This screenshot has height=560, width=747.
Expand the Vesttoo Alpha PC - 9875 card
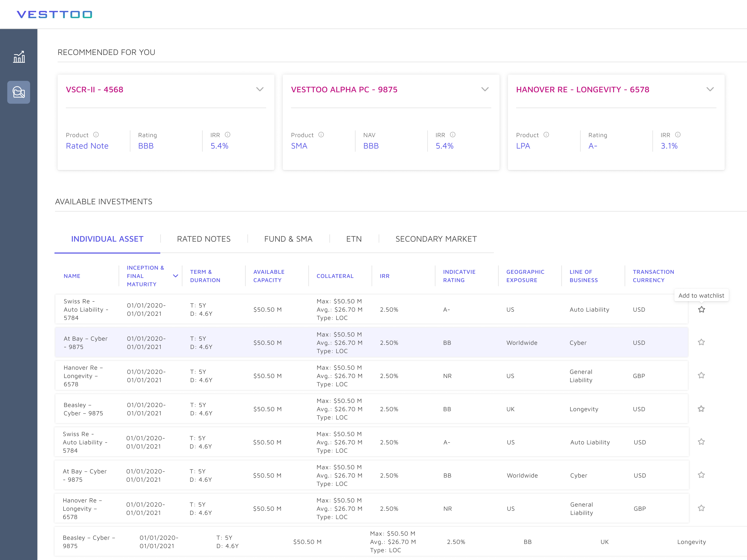(485, 90)
